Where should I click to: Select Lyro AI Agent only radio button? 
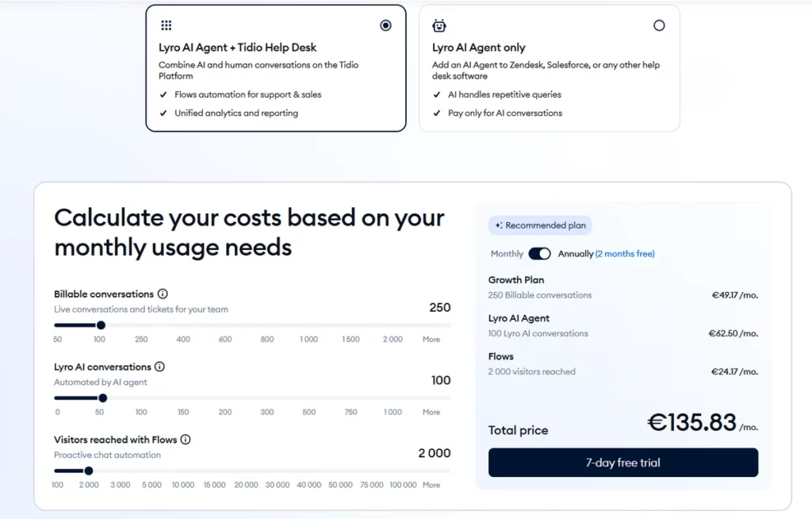point(659,25)
